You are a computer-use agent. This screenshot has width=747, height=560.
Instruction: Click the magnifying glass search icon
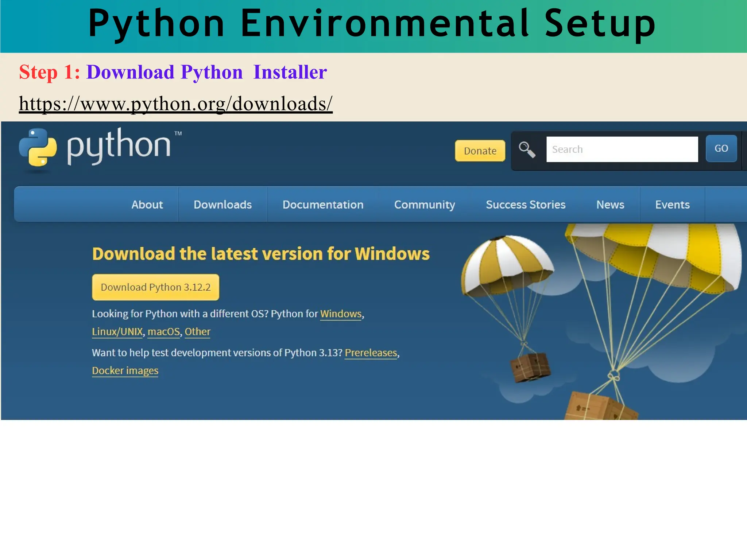click(x=527, y=149)
